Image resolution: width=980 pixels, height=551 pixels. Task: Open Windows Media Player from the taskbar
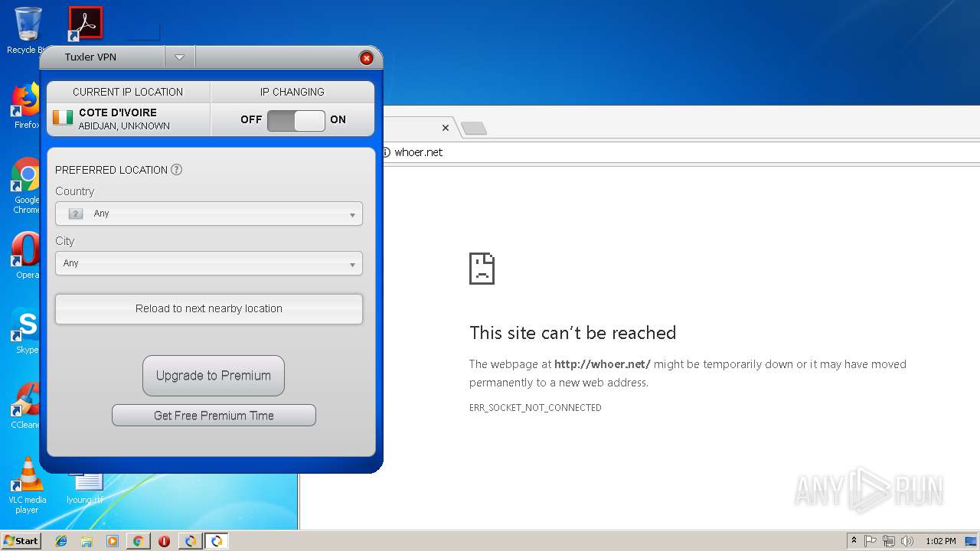[x=112, y=541]
